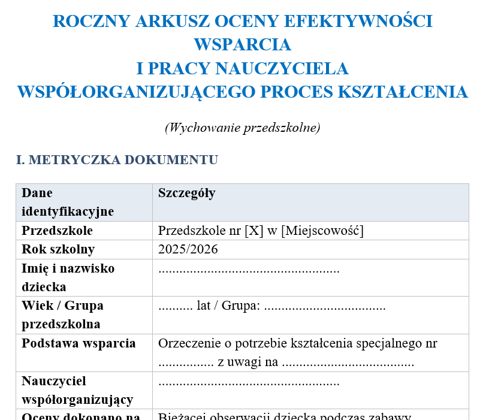This screenshot has width=504, height=420.
Task: Click the header cell 'Dane identyfikacyjne'
Action: (x=84, y=203)
